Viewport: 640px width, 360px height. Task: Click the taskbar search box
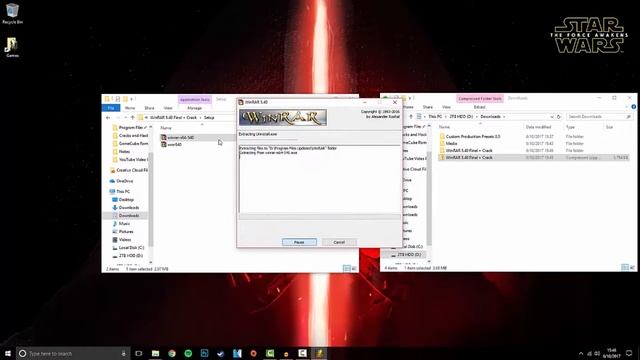73,353
